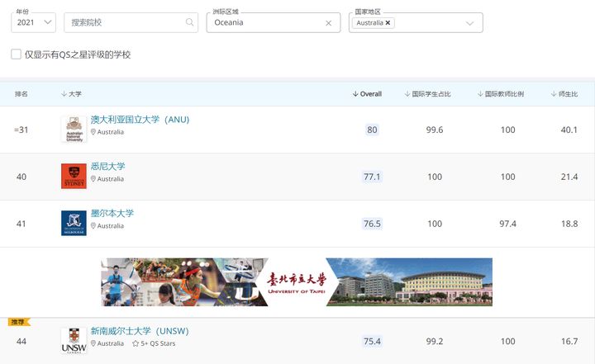The height and width of the screenshot is (364, 595).
Task: Sort by Overall column
Action: pos(367,93)
